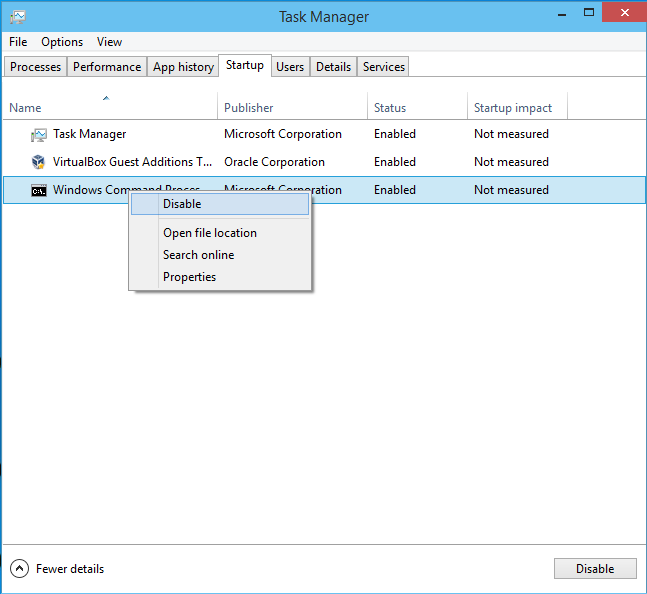Click Not measured in Task Manager row
This screenshot has height=594, width=647.
point(511,134)
